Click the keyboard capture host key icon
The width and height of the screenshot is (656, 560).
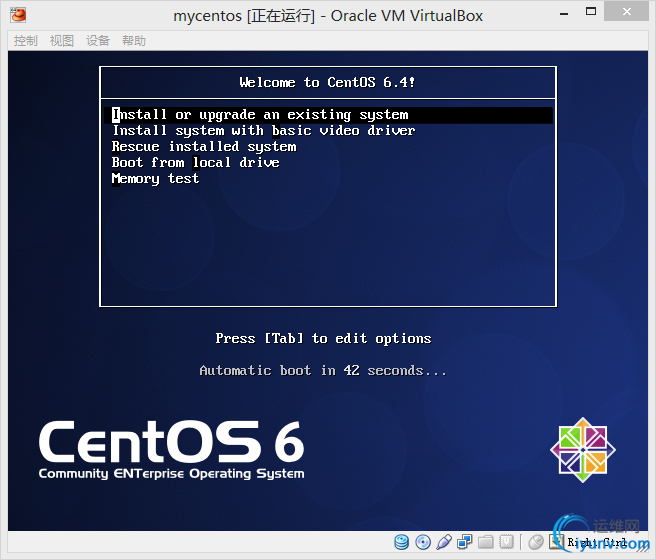point(557,542)
